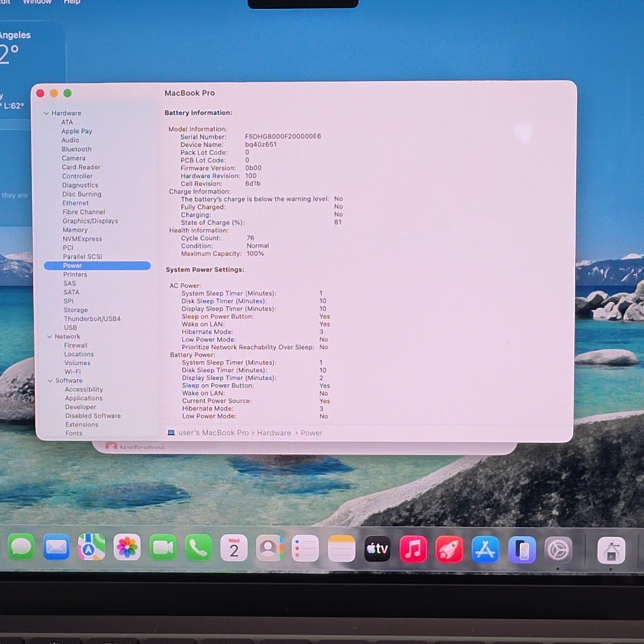Open the Window menu in the menu bar
The height and width of the screenshot is (644, 644).
point(37,2)
